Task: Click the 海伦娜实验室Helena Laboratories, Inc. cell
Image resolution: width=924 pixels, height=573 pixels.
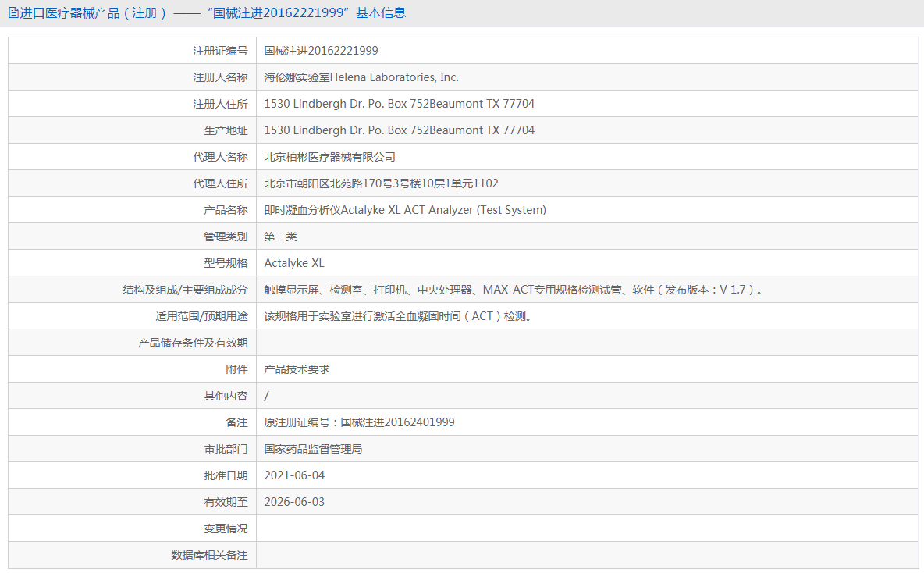Action: pyautogui.click(x=361, y=78)
